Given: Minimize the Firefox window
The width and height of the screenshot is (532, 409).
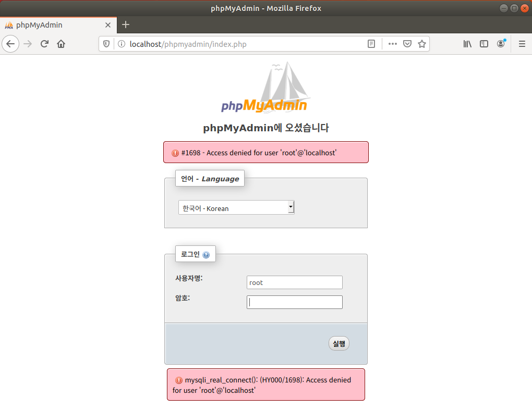Looking at the screenshot, I should click(504, 8).
